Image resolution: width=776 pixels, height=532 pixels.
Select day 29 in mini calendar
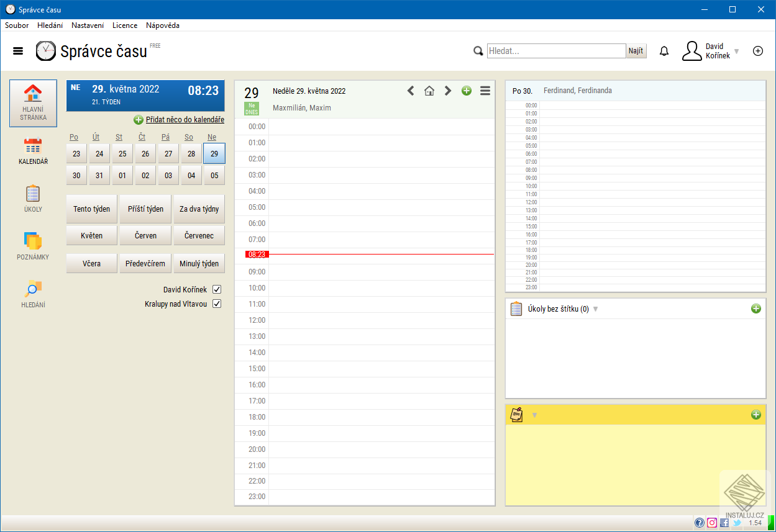point(214,153)
